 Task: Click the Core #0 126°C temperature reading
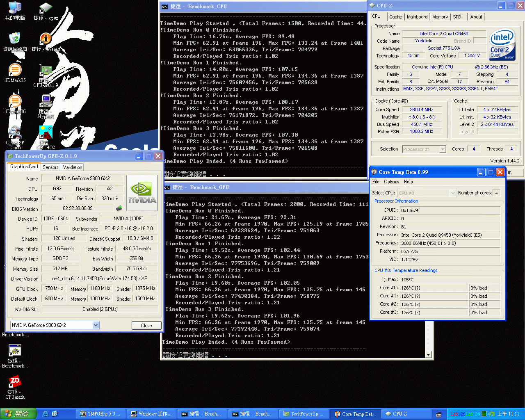coord(434,288)
